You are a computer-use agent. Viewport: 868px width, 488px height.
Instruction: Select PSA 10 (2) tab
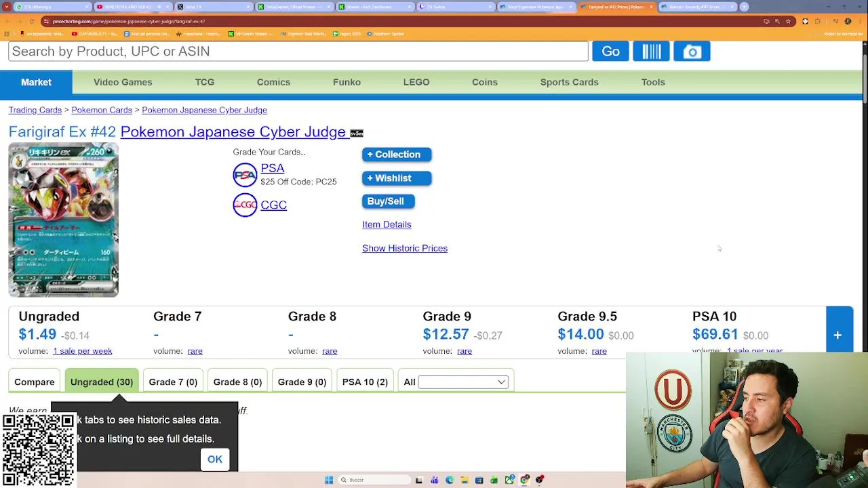(x=365, y=382)
